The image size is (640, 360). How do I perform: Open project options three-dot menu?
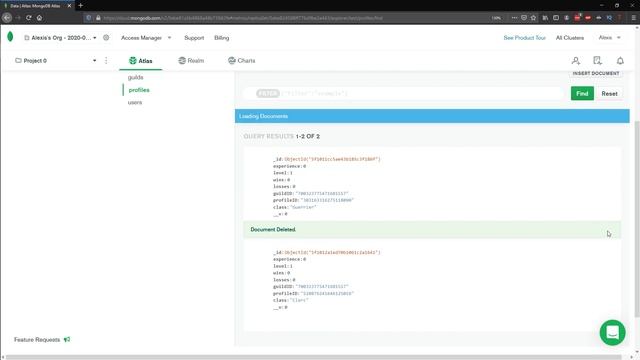106,60
